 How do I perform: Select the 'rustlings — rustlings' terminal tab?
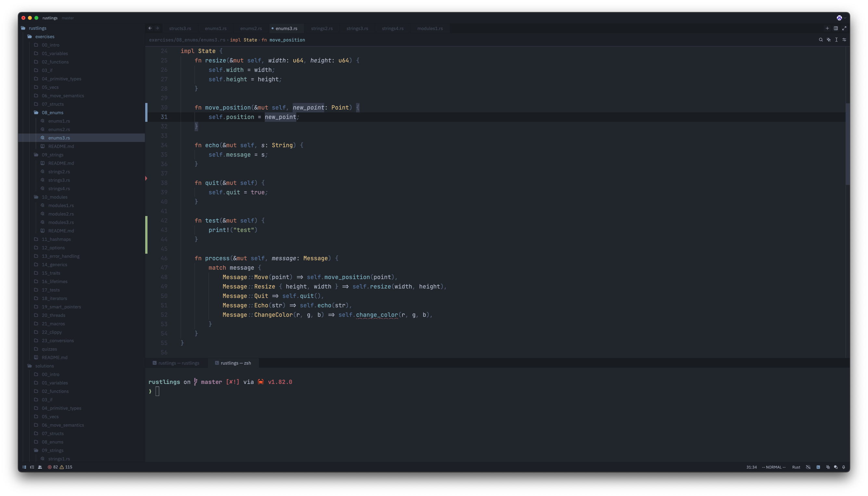176,363
